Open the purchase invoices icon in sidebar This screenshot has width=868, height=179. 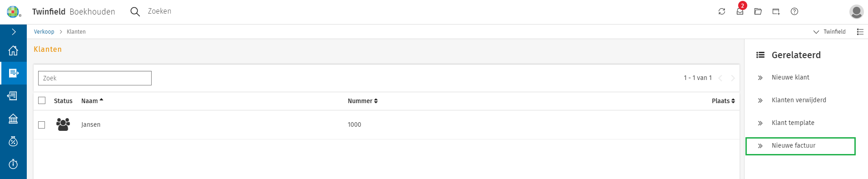(x=13, y=96)
